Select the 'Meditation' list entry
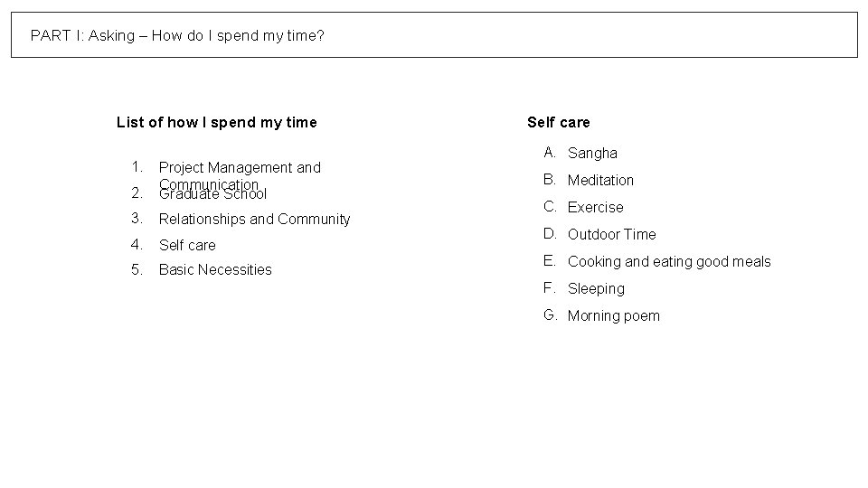868x488 pixels. tap(600, 180)
